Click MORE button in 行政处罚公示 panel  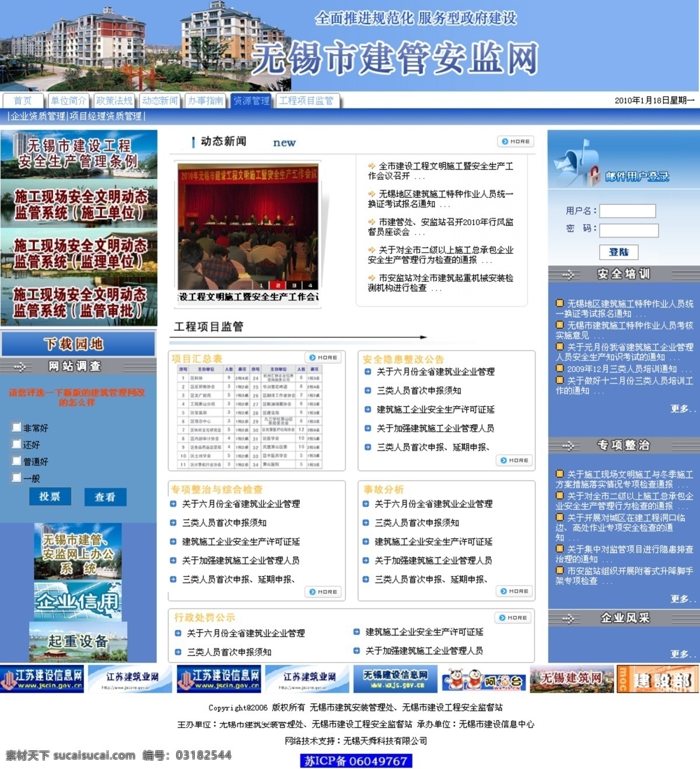coord(513,618)
